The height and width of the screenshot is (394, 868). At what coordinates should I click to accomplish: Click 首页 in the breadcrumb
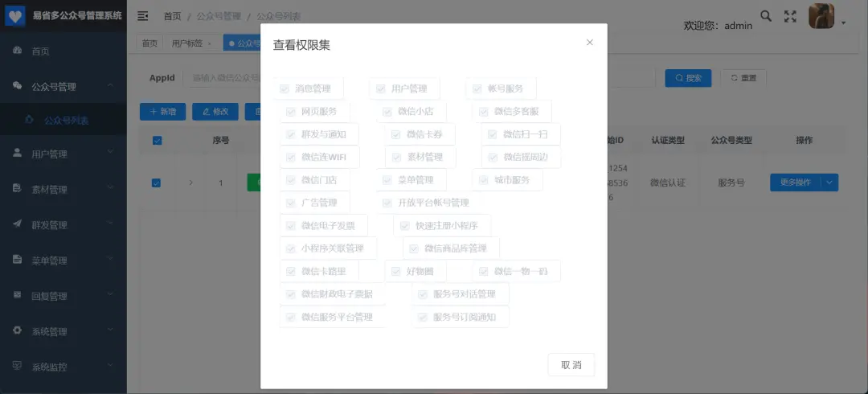click(x=172, y=16)
